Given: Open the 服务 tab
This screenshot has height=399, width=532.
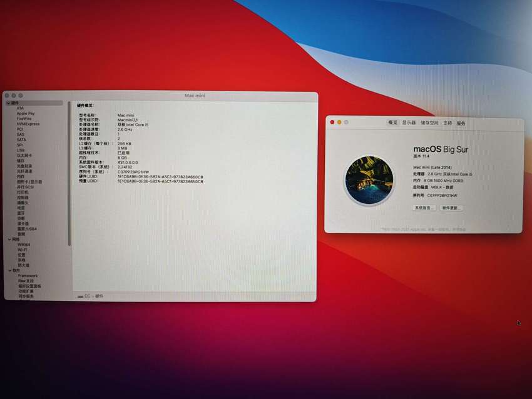Looking at the screenshot, I should [461, 124].
